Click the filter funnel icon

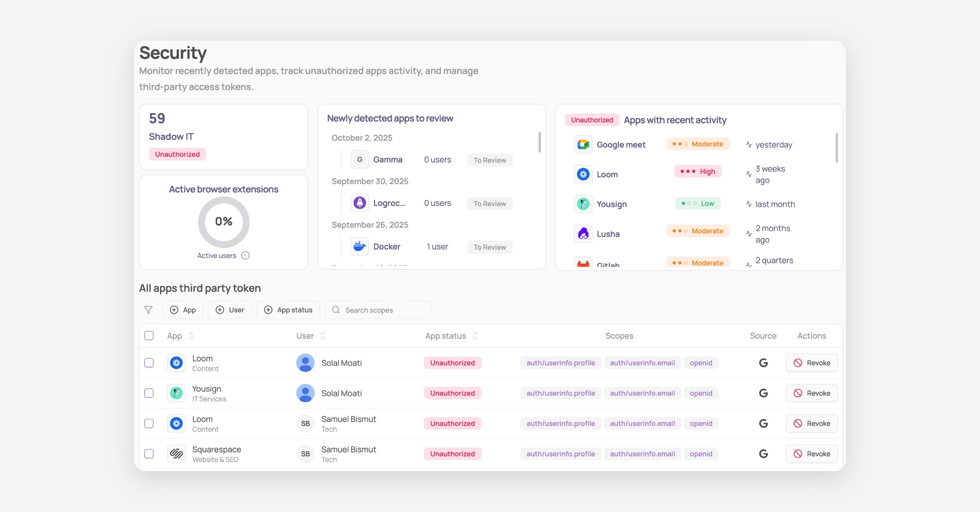(148, 310)
